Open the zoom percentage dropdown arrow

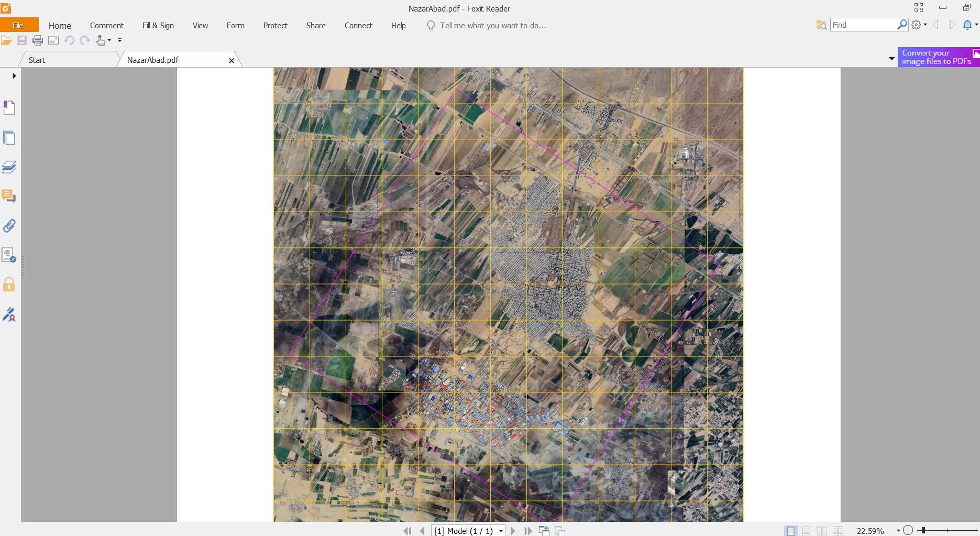click(x=898, y=531)
